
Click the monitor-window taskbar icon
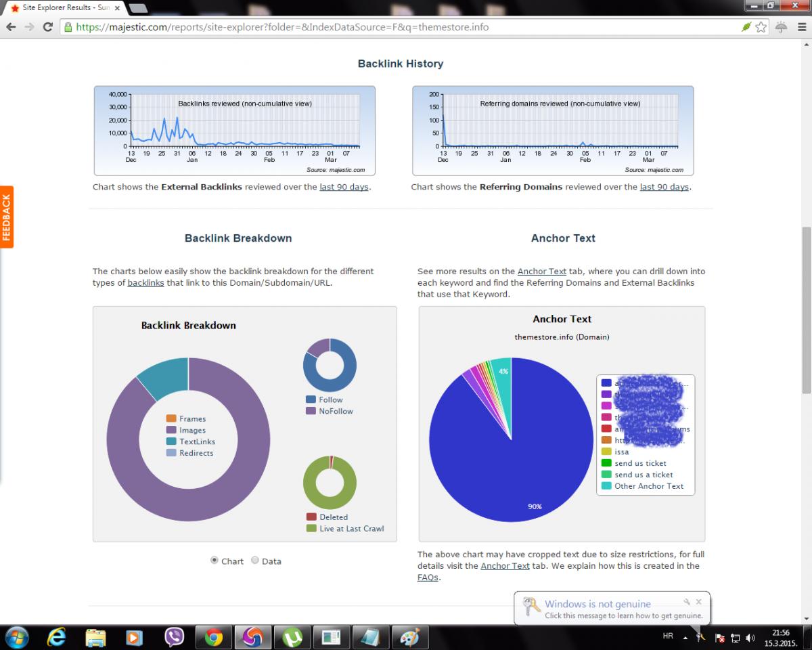coord(332,637)
